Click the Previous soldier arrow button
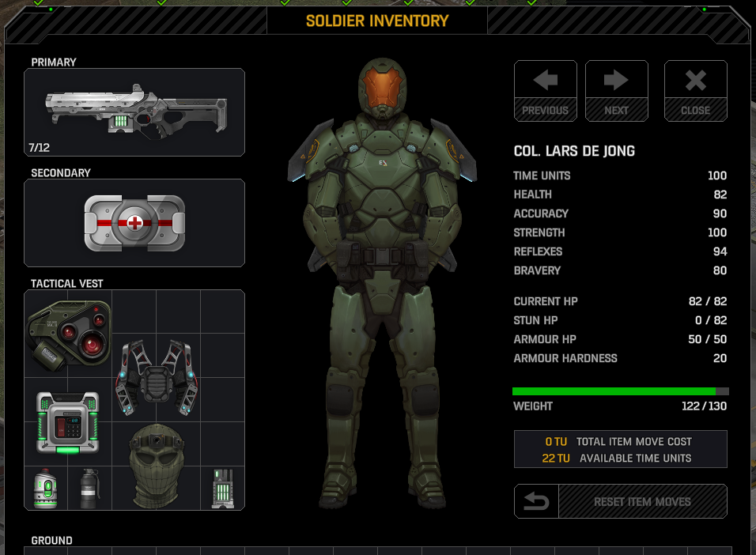Image resolution: width=756 pixels, height=555 pixels. coord(546,91)
